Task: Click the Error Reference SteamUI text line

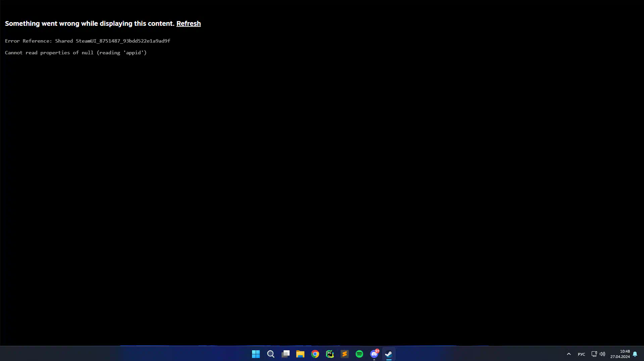Action: [x=88, y=41]
